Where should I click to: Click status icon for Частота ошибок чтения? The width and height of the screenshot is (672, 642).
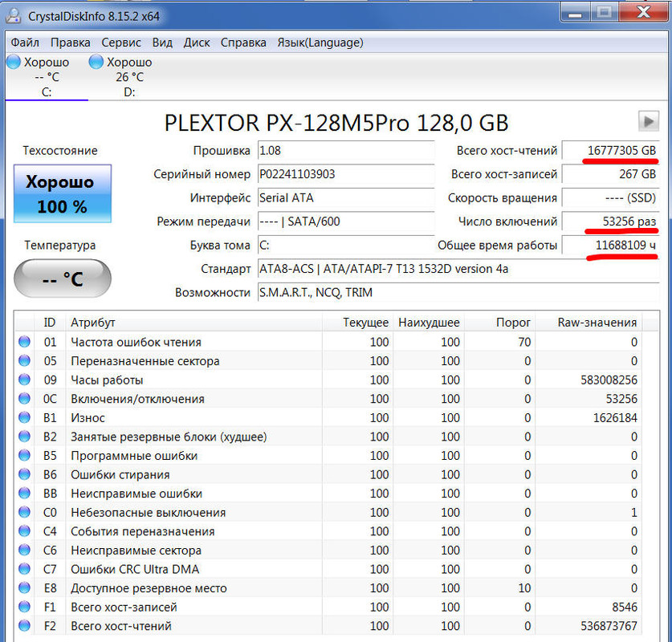click(24, 342)
